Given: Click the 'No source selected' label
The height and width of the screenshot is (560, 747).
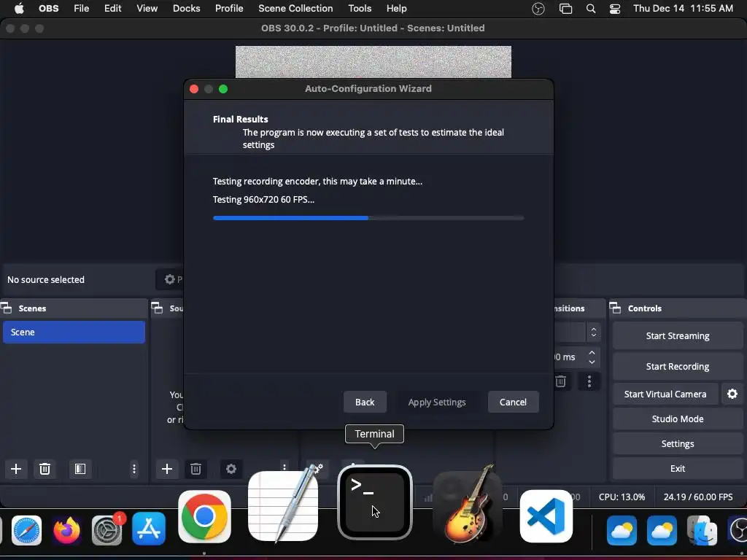Looking at the screenshot, I should pyautogui.click(x=46, y=279).
